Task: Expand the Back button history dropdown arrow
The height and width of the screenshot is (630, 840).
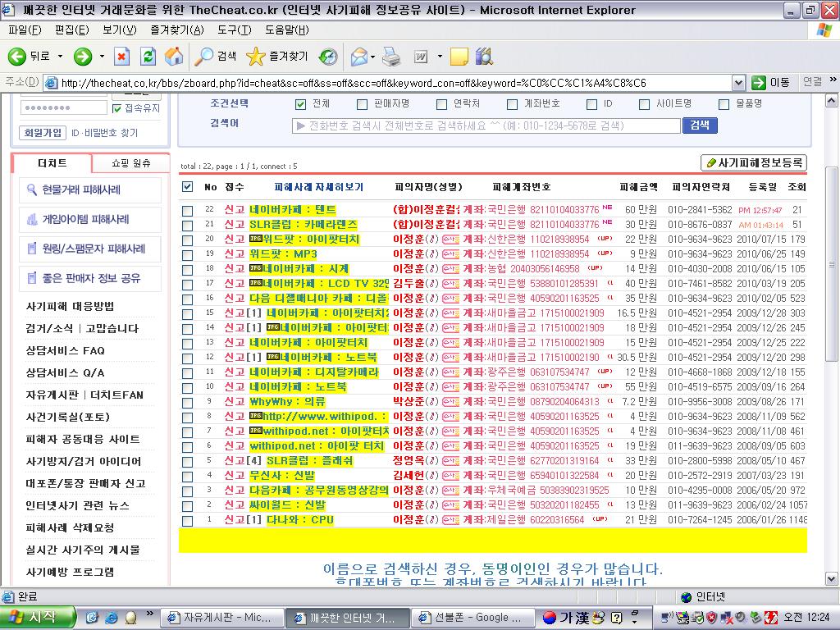Action: pyautogui.click(x=60, y=57)
